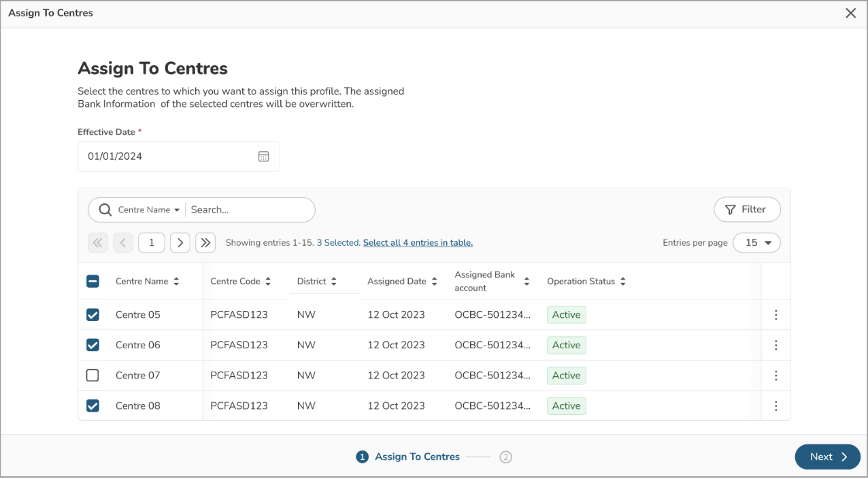This screenshot has height=479, width=868.
Task: Toggle the header select-all checkbox
Action: pos(93,282)
